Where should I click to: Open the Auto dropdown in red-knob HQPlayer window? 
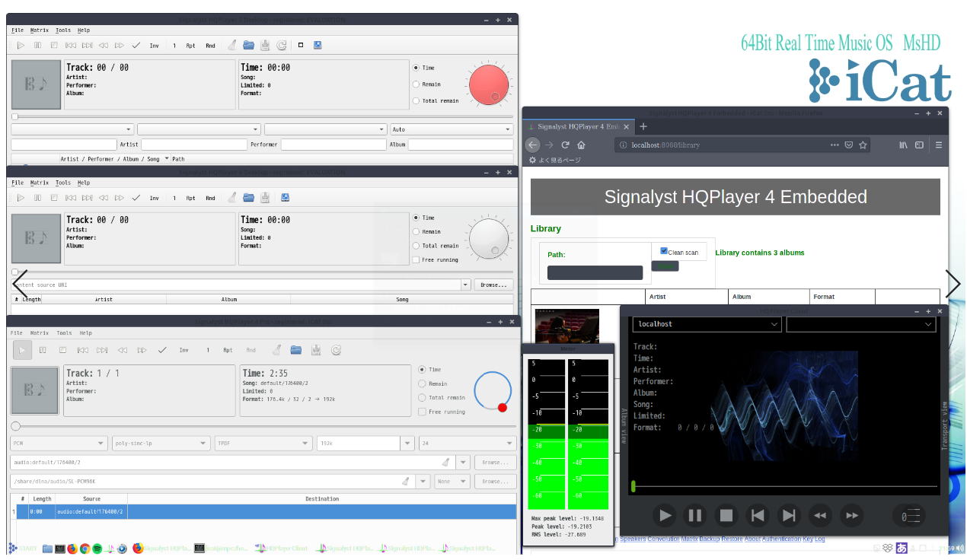(452, 129)
